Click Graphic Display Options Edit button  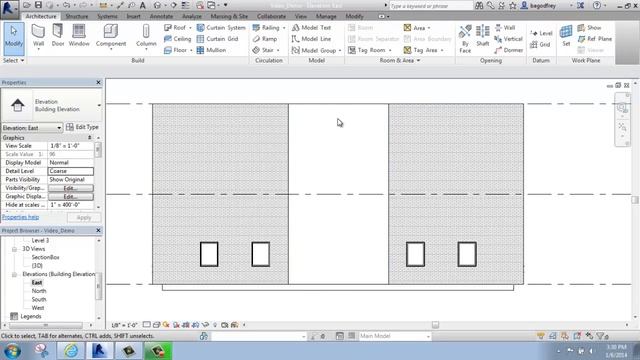click(x=71, y=197)
